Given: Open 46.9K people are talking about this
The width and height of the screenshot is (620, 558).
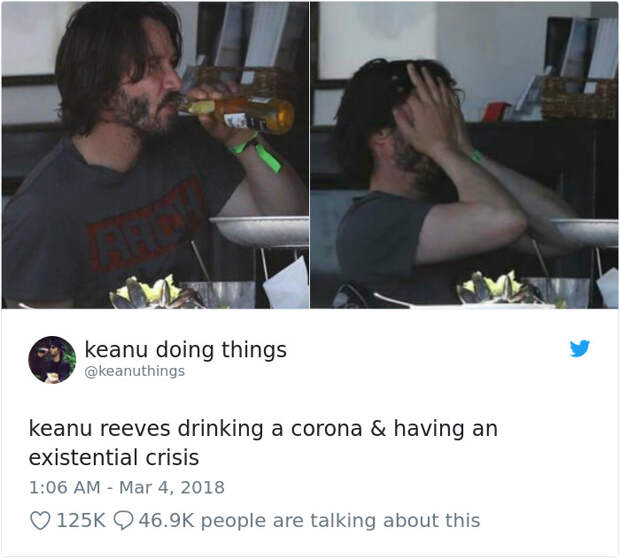Looking at the screenshot, I should (x=309, y=520).
